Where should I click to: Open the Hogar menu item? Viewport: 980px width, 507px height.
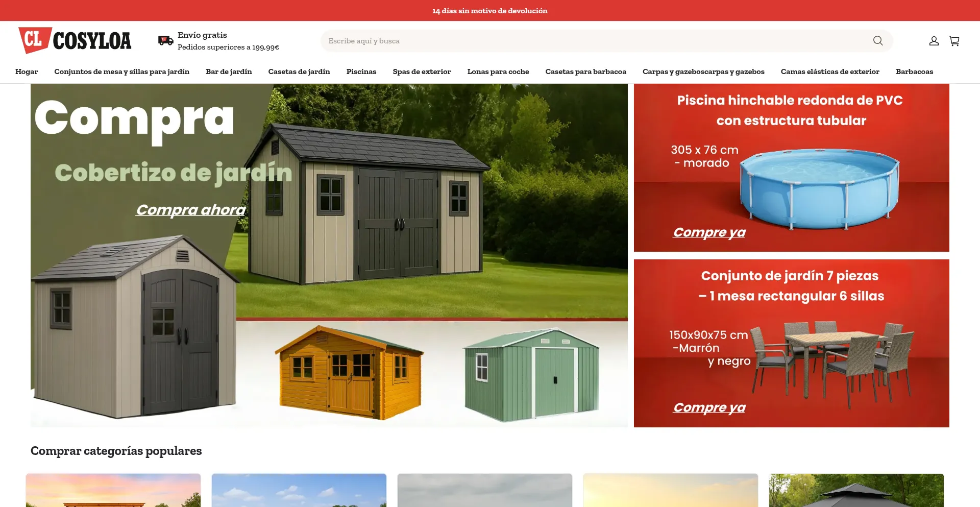click(x=27, y=71)
